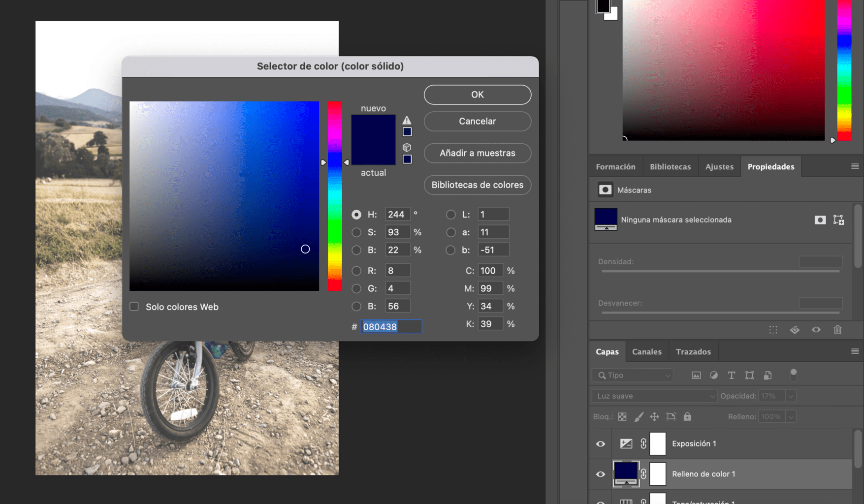
Task: Select the H hue radio button
Action: pos(356,215)
